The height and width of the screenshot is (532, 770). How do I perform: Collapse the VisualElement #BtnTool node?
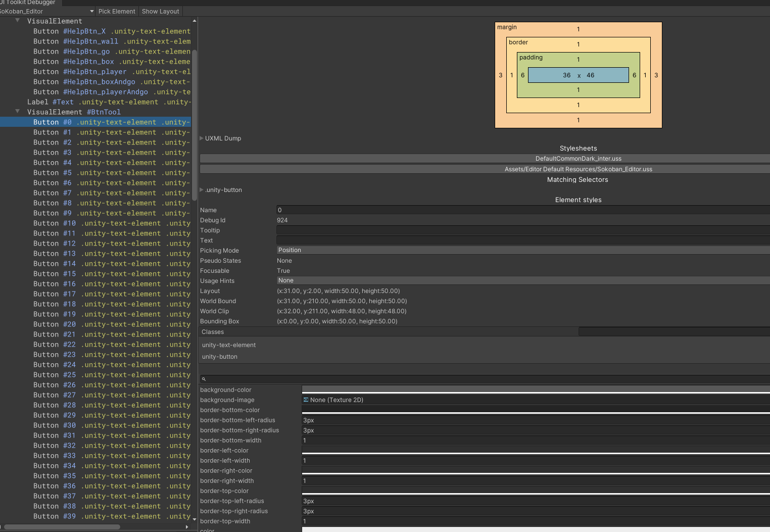coord(18,112)
